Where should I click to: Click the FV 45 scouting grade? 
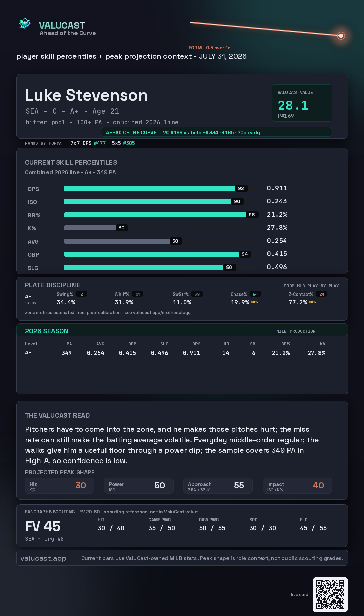[x=43, y=526]
